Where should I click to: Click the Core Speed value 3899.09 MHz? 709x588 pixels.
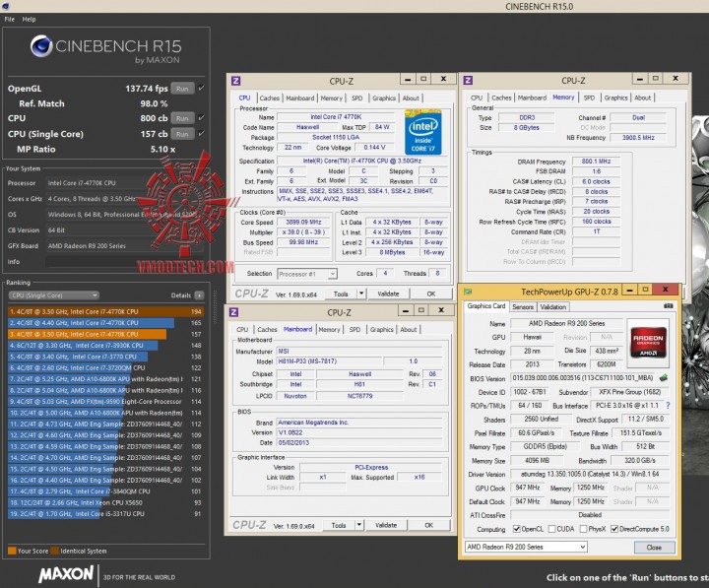303,222
